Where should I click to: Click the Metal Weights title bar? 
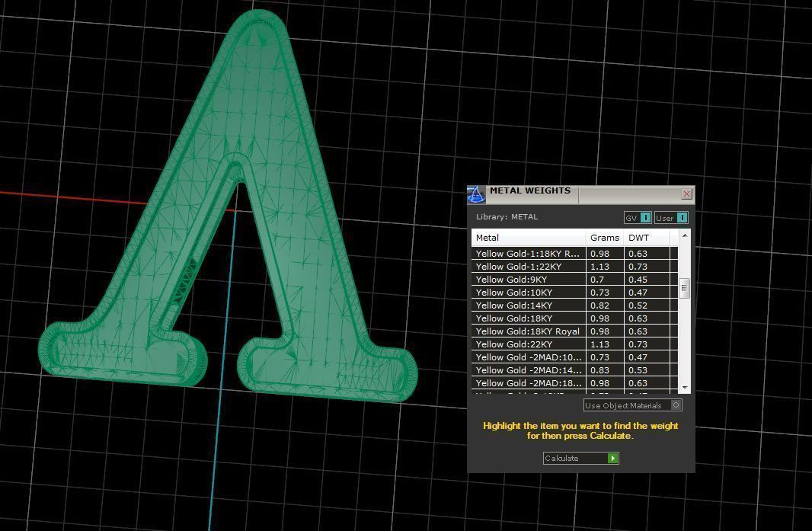pyautogui.click(x=583, y=194)
